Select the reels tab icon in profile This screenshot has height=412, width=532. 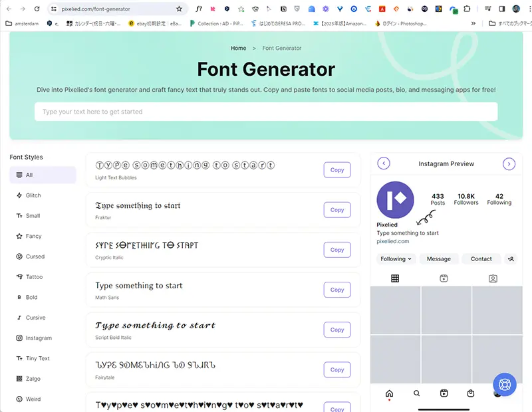pos(444,278)
